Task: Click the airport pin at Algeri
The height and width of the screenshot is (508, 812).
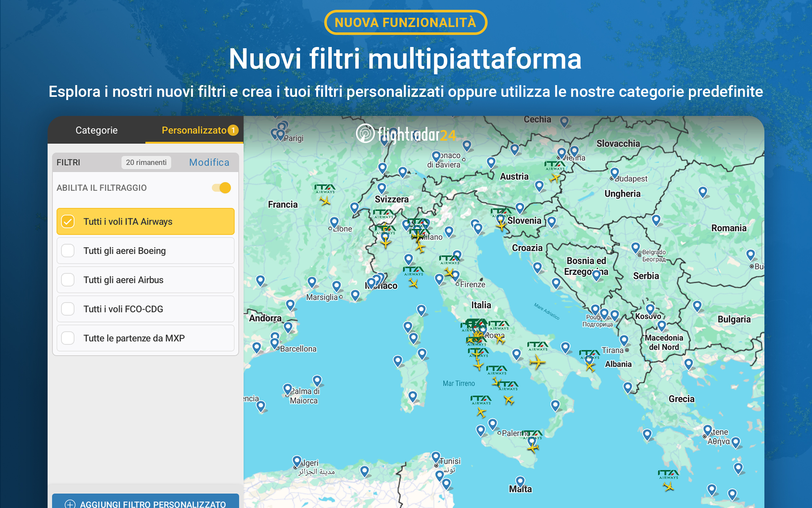Action: pyautogui.click(x=297, y=461)
